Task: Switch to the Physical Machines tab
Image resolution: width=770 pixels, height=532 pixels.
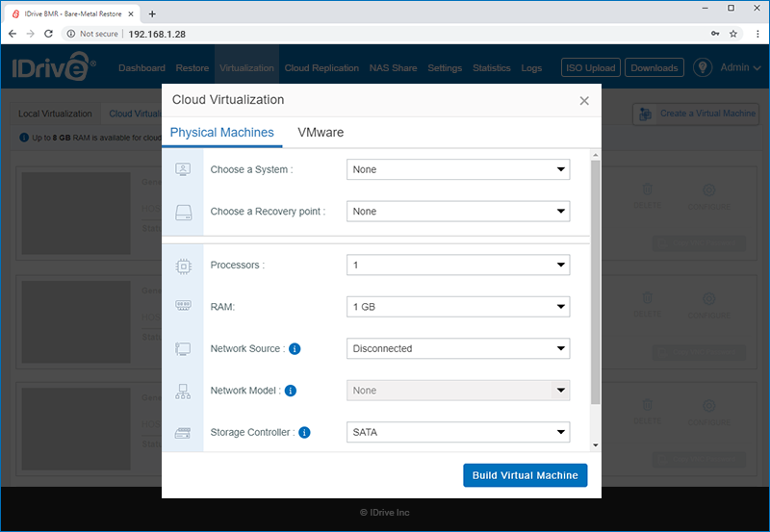Action: 222,132
